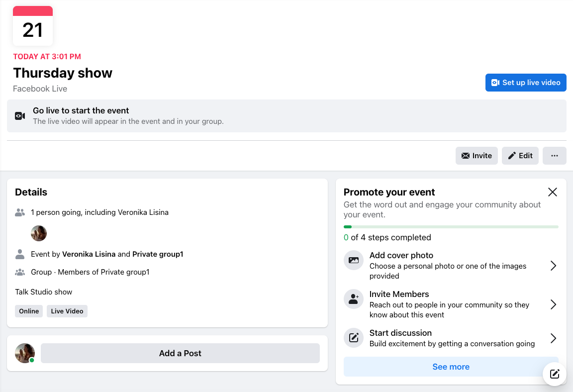Click the camera icon in Set up live video
573x392 pixels.
(x=495, y=83)
